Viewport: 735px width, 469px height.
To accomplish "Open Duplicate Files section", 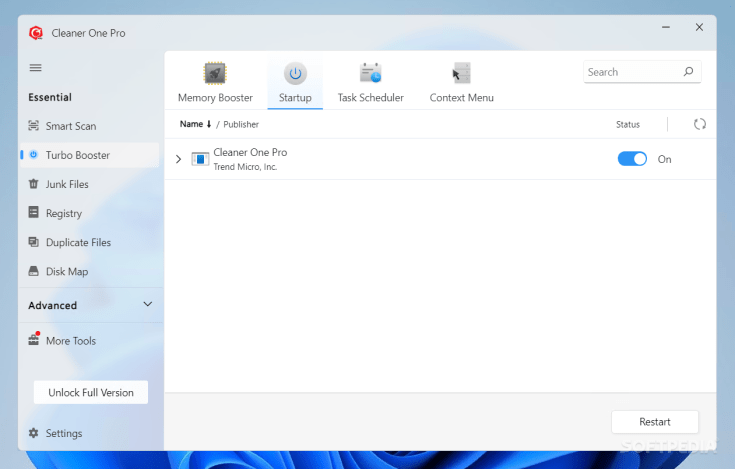I will pos(90,242).
